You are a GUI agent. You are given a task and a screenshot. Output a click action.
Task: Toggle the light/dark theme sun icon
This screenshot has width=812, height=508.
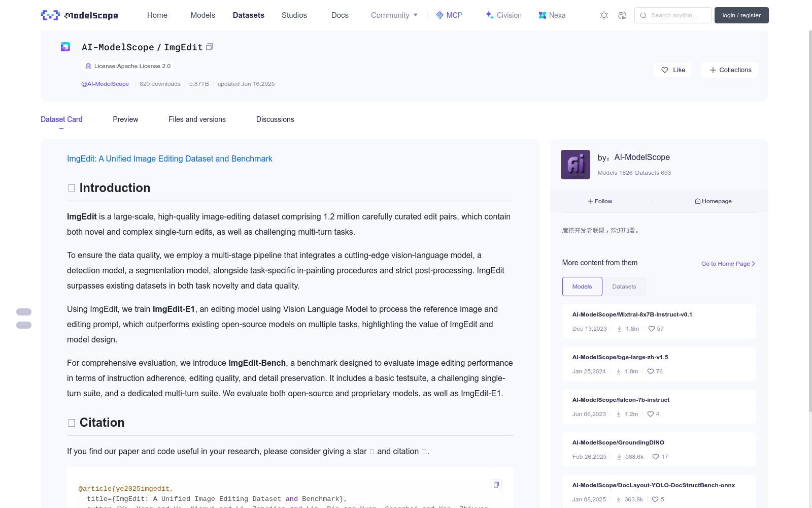[x=604, y=15]
